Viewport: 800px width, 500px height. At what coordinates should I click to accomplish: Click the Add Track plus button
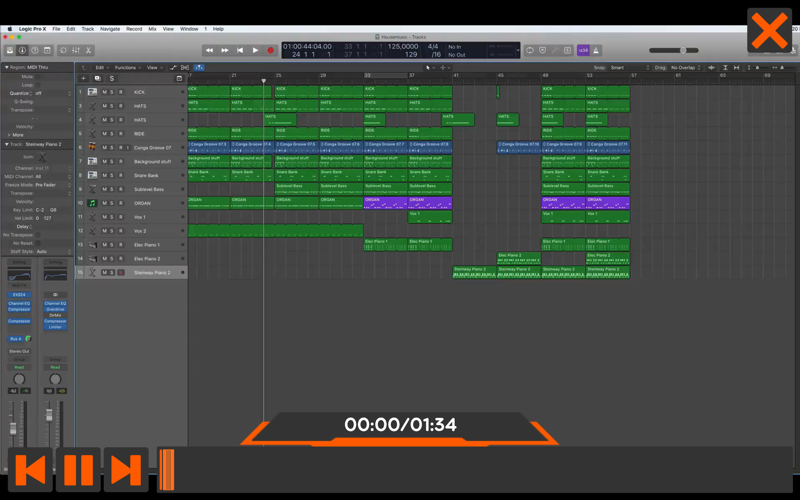click(x=83, y=79)
